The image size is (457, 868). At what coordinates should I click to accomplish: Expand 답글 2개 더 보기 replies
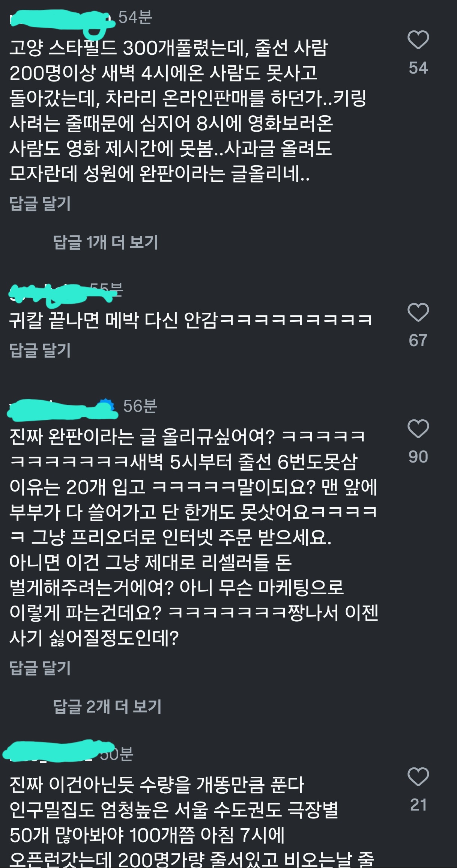point(107,707)
